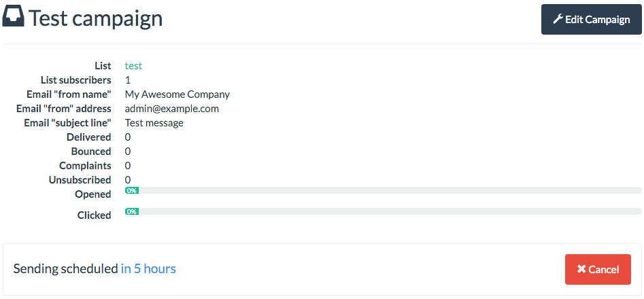Click the Opened progress bar
This screenshot has height=299, width=644.
click(x=383, y=190)
